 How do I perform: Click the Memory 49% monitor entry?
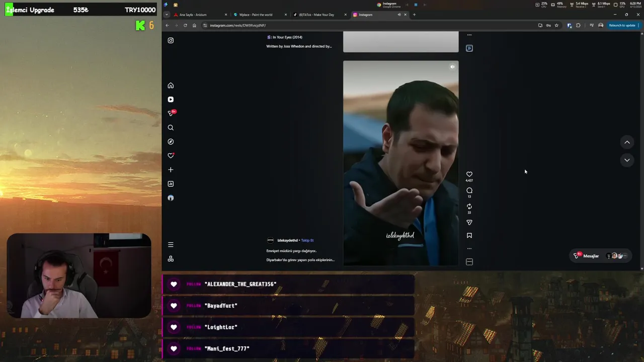click(557, 5)
